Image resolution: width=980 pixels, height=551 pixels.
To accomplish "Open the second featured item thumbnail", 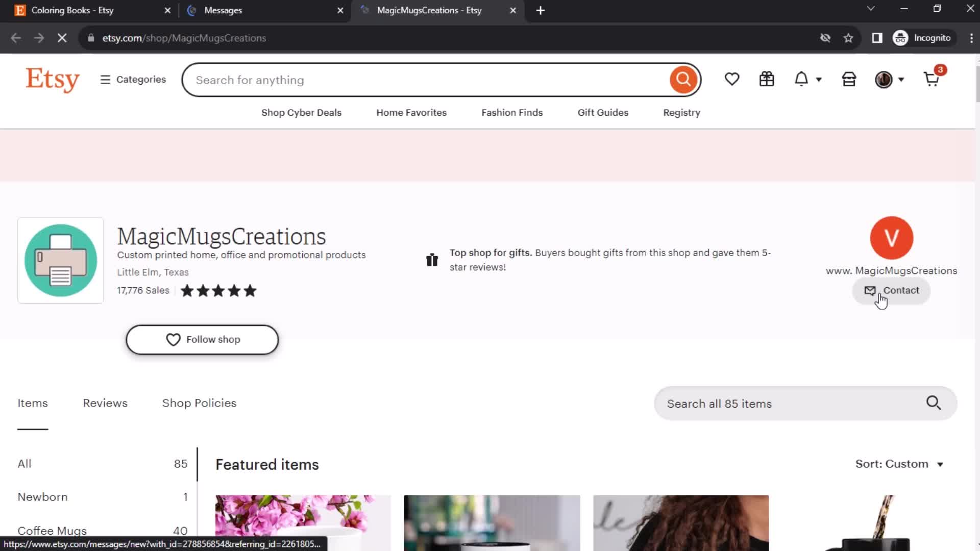I will click(492, 523).
